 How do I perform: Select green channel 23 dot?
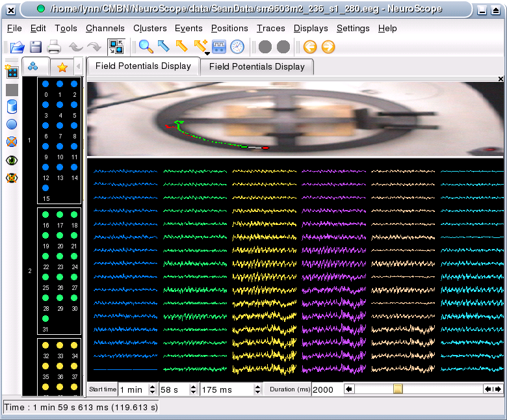(x=60, y=256)
